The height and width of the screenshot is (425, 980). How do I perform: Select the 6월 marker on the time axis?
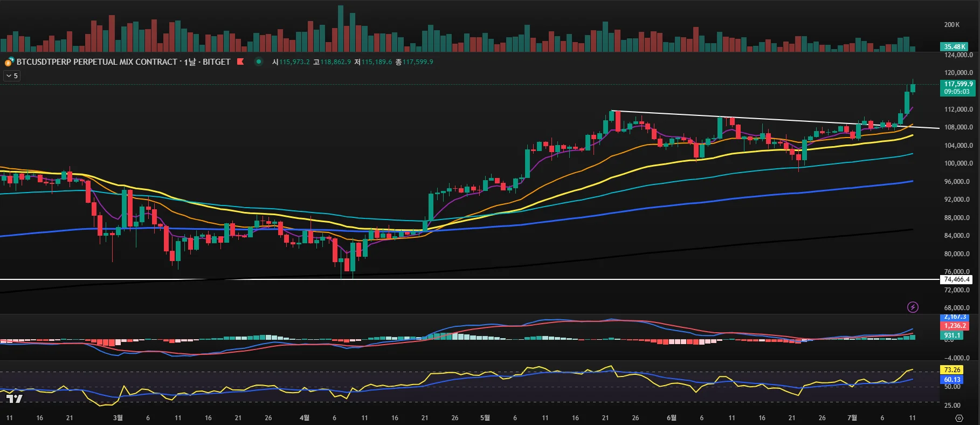[x=672, y=418]
